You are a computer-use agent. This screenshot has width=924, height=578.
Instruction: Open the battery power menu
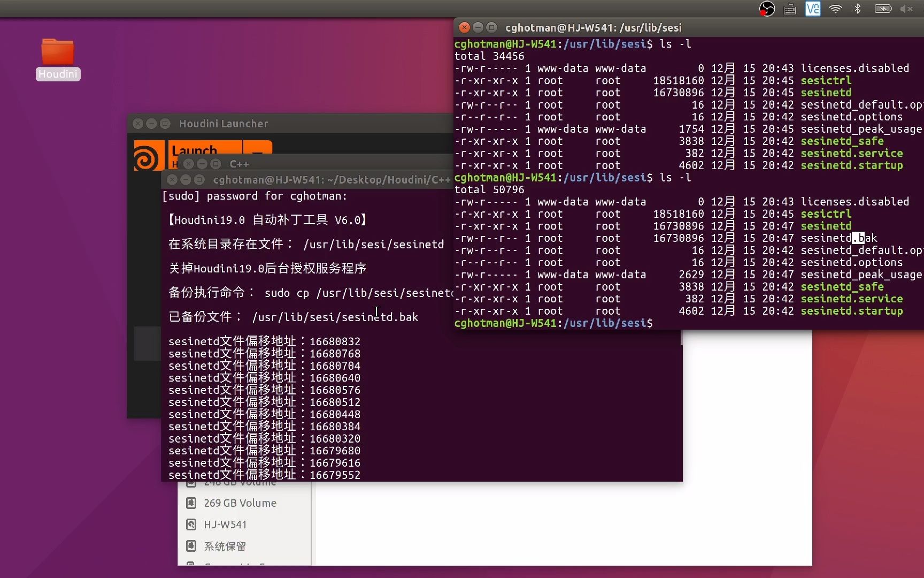[882, 9]
